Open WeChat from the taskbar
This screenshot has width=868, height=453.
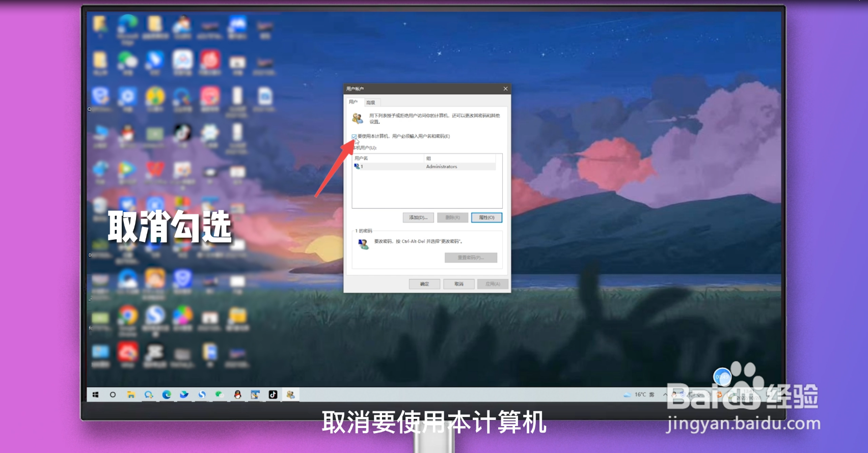(x=220, y=394)
